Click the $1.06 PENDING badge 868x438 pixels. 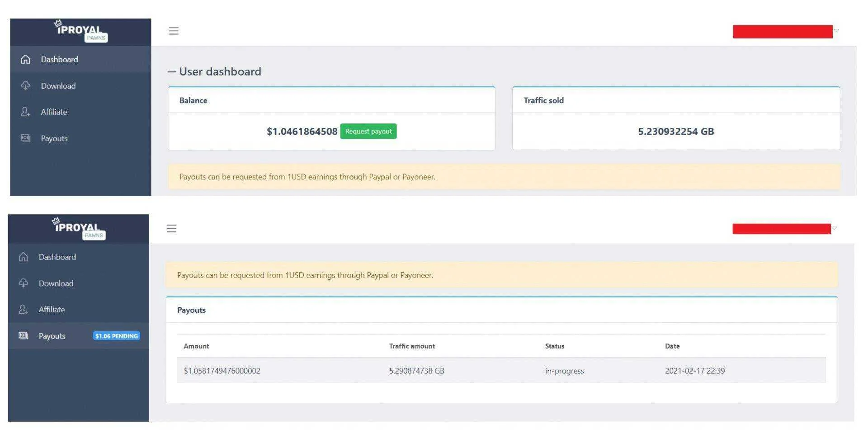point(117,336)
